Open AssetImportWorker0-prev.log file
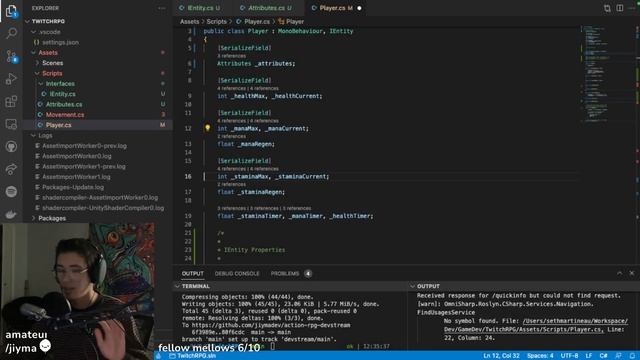 click(84, 146)
